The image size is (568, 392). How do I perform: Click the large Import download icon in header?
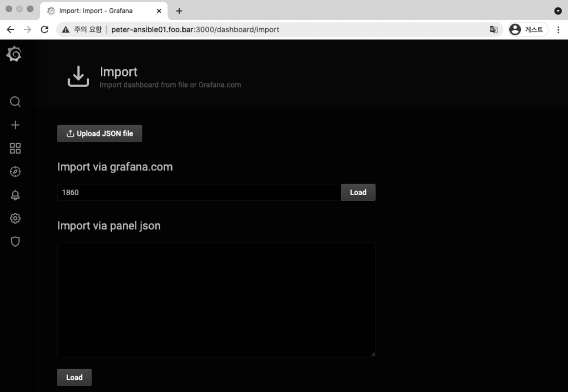[78, 76]
